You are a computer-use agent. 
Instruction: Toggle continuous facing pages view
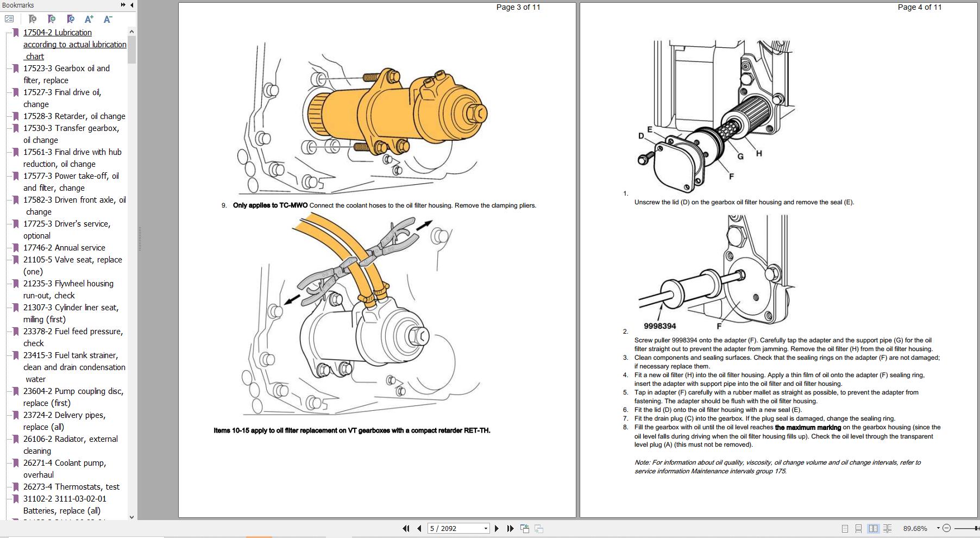click(887, 528)
